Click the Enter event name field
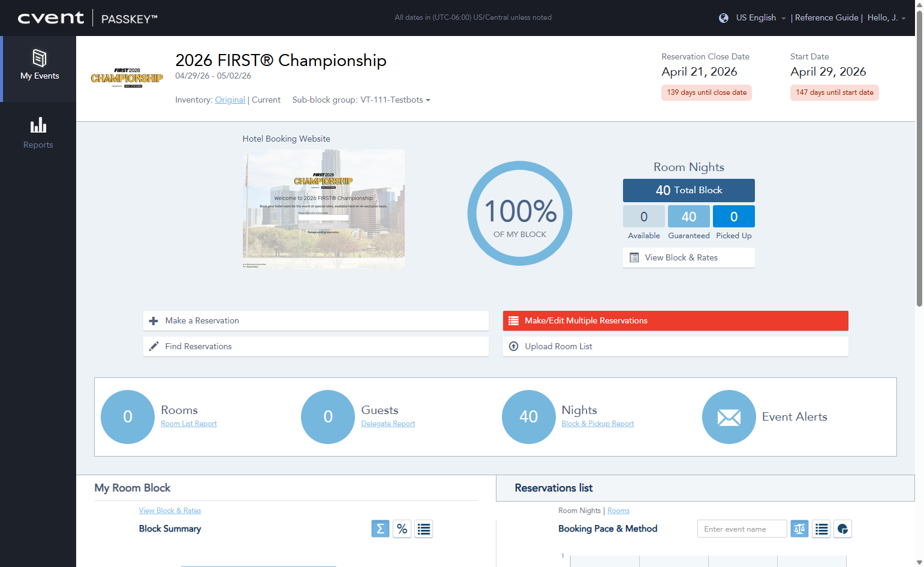Viewport: 924px width, 567px height. (x=742, y=529)
